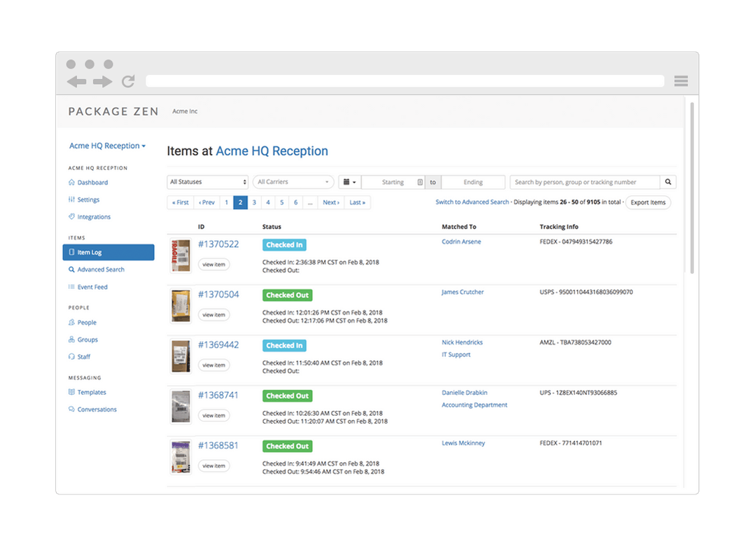This screenshot has width=756, height=544.
Task: Select the Item Log sidebar entry
Action: point(88,251)
